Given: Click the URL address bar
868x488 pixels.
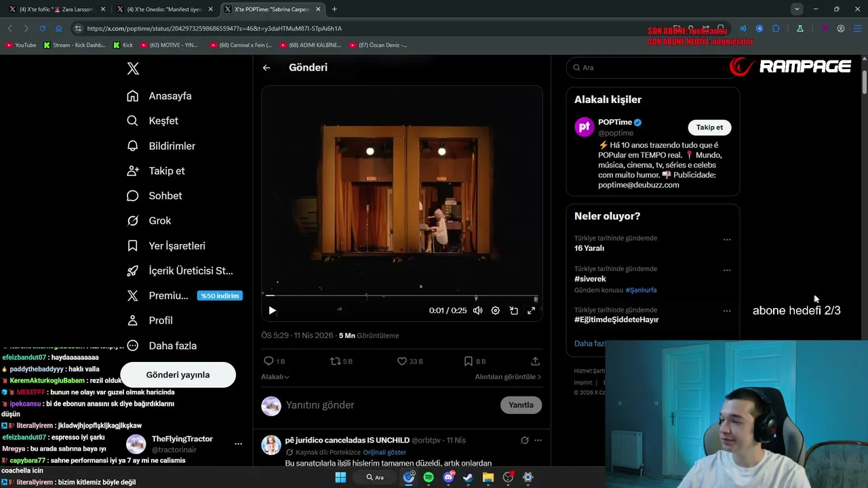Looking at the screenshot, I should 366,28.
